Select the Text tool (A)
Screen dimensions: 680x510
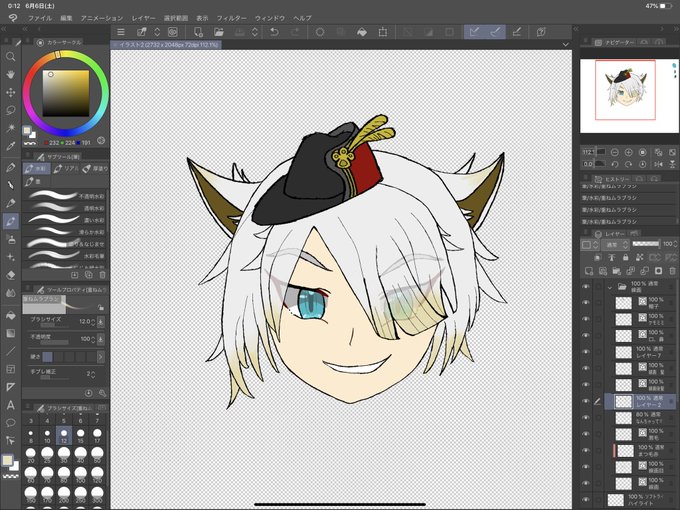click(x=10, y=405)
